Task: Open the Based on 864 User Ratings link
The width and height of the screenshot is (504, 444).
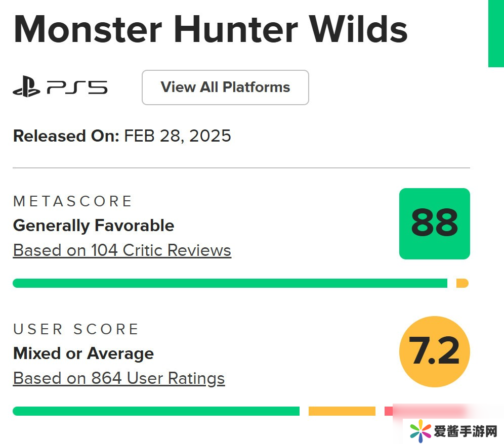Action: [119, 378]
